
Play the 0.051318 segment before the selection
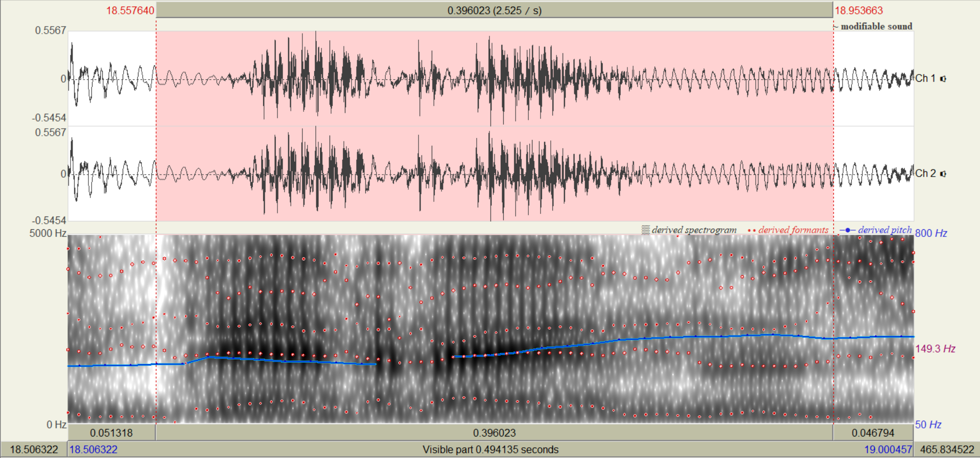pos(111,433)
